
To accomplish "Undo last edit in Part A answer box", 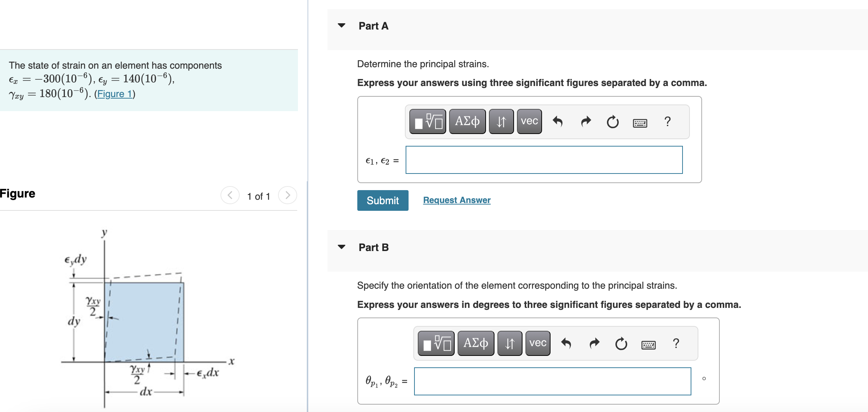I will click(x=558, y=121).
